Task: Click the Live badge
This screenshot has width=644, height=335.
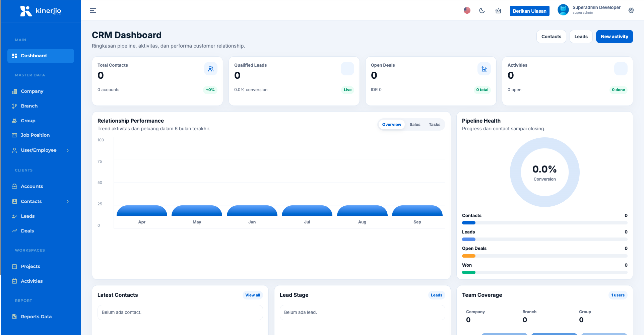Action: coord(348,90)
